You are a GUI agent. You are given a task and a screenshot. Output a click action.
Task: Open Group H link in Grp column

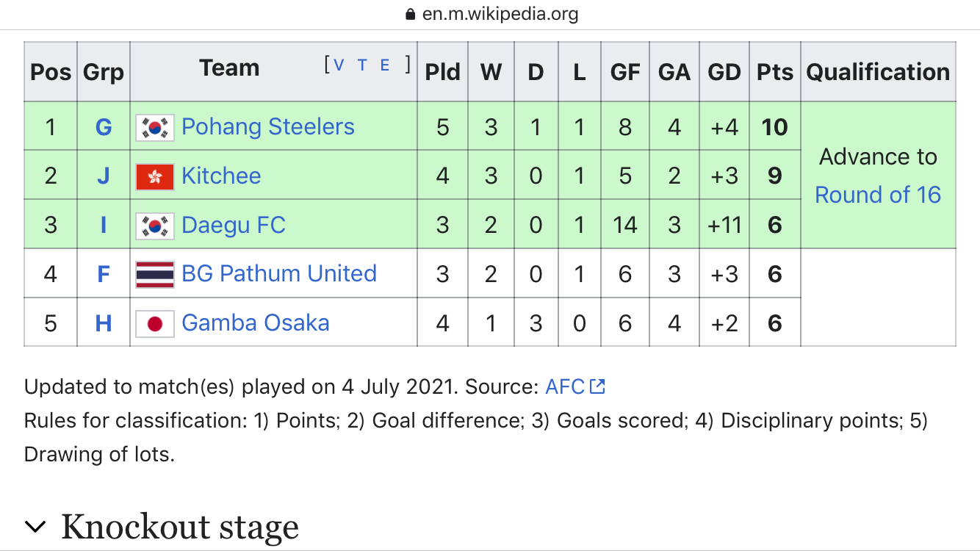coord(104,324)
